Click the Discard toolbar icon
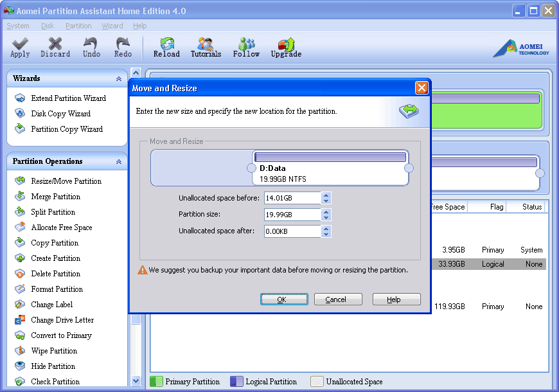Viewport: 559px width, 392px height. pos(55,48)
